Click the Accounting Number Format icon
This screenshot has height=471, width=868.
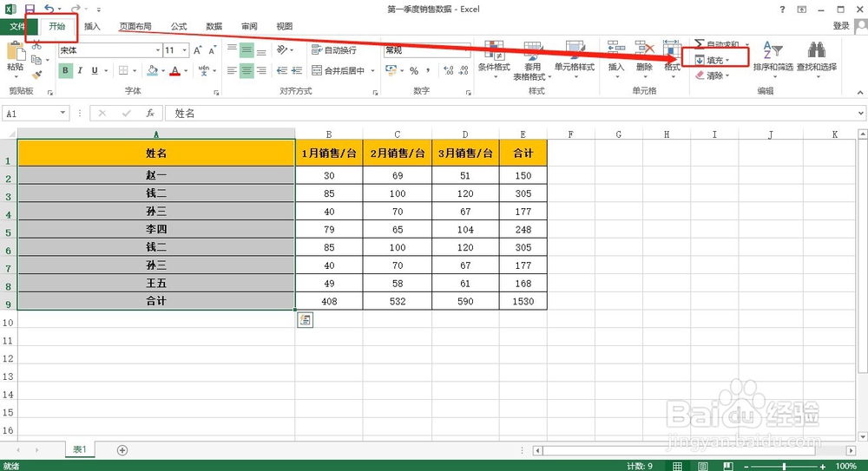pos(391,70)
